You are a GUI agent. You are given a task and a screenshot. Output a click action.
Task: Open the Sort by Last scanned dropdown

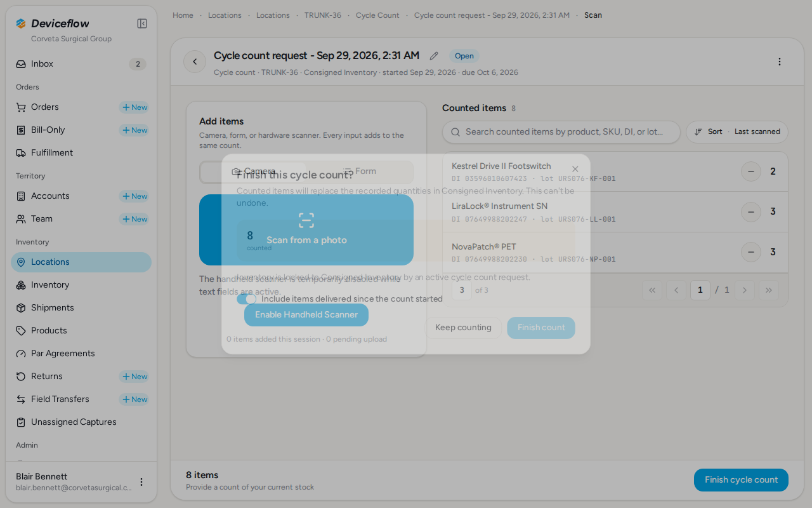click(737, 132)
